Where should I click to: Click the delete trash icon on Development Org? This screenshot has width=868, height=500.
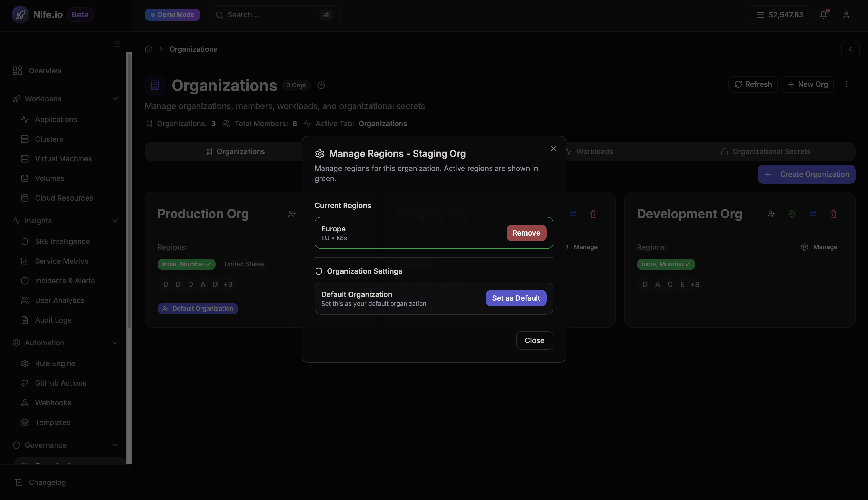(x=833, y=214)
